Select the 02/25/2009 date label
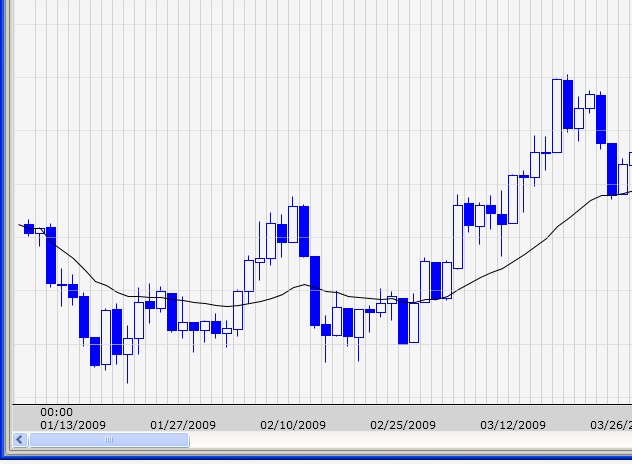632x464 pixels. pos(403,425)
